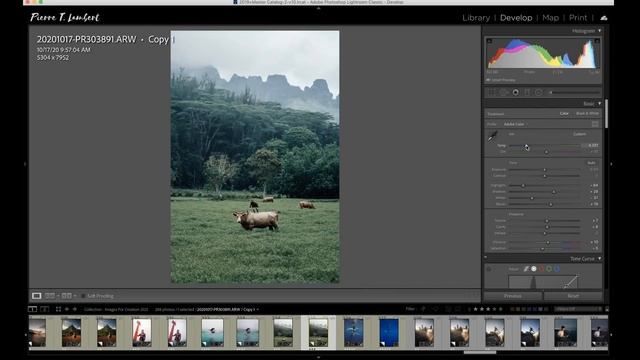
Task: Open the Profile Browser grid icon
Action: pos(595,124)
